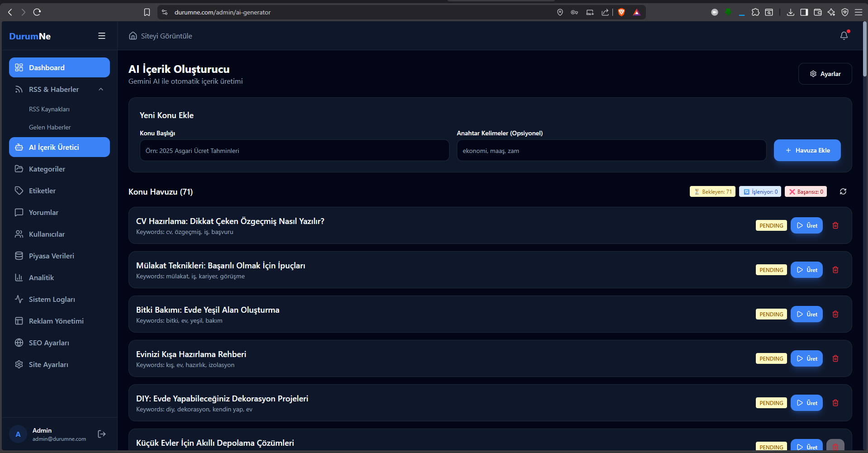Go to Kategoriler

coord(59,169)
